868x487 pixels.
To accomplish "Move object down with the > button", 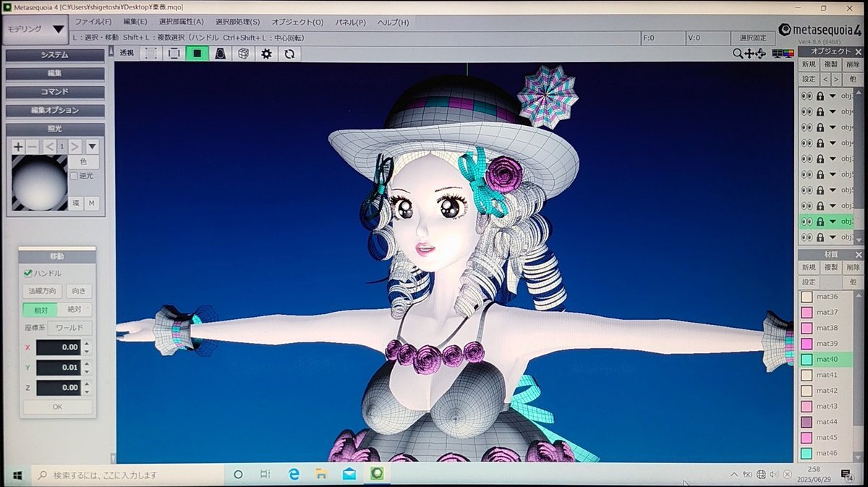I will coord(836,79).
